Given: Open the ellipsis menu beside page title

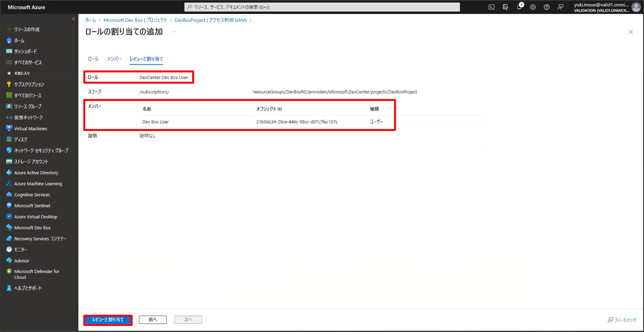Looking at the screenshot, I should pos(174,32).
